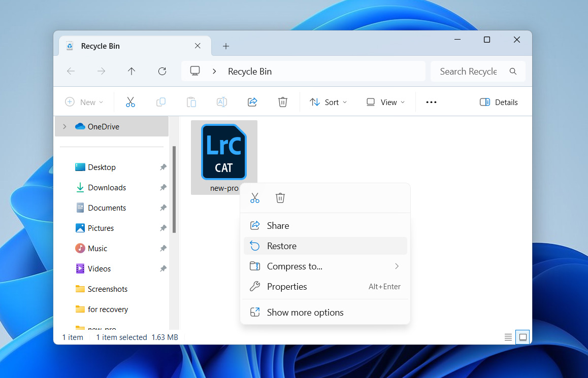Click the Forward navigation arrow
Viewport: 588px width, 378px height.
101,71
